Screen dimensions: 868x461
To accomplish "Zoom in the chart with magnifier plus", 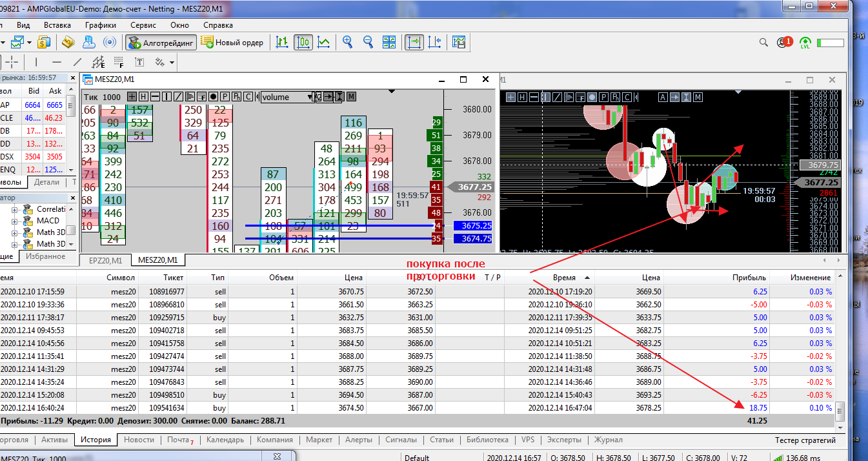I will click(347, 42).
